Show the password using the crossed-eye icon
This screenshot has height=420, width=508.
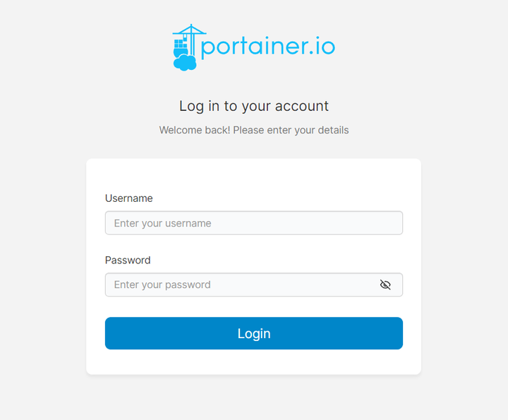[385, 285]
